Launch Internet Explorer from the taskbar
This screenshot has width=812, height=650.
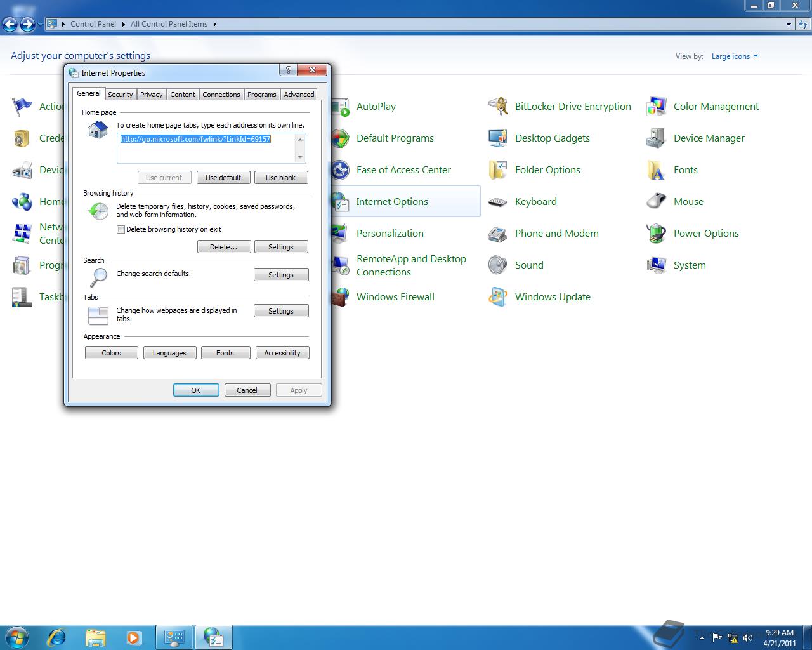tap(56, 637)
